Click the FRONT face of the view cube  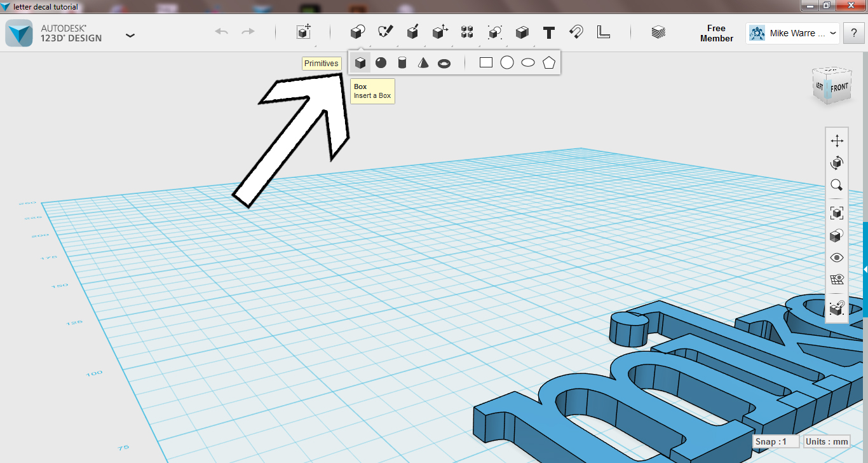(839, 87)
